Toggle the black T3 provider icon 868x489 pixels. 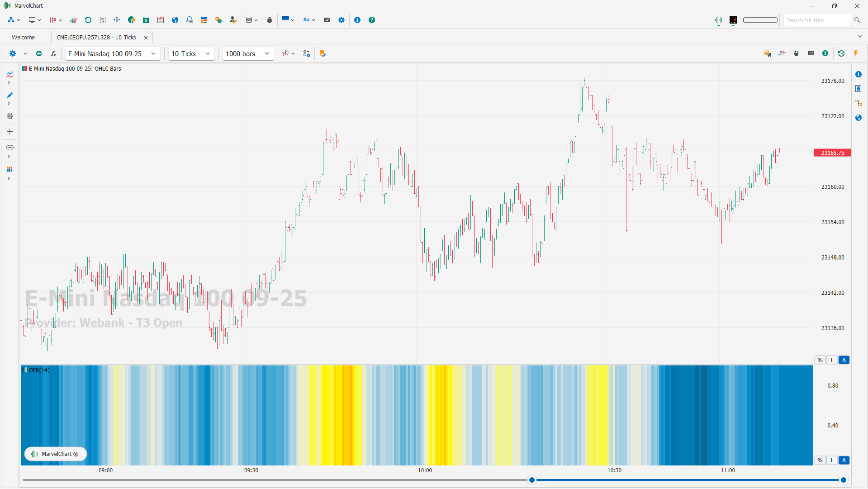[x=733, y=20]
